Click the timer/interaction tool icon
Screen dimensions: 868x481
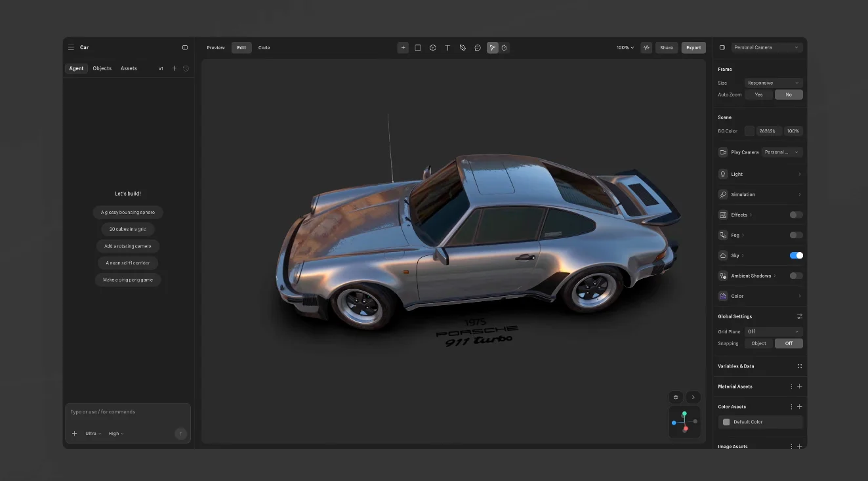(505, 47)
